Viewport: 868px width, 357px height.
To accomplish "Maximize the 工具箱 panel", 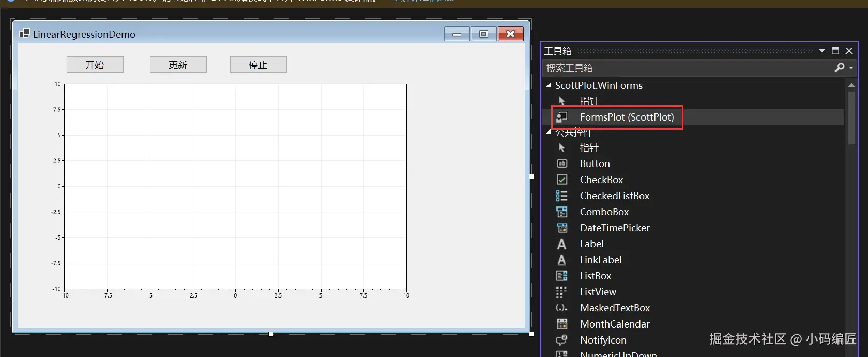I will pos(835,51).
